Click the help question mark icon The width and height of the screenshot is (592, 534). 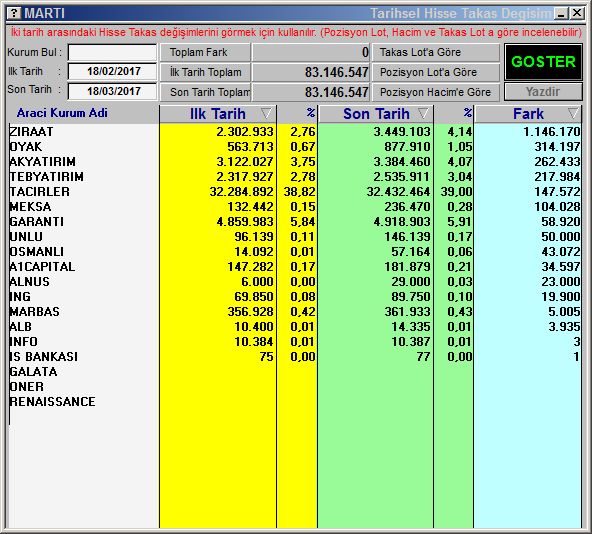tap(14, 13)
